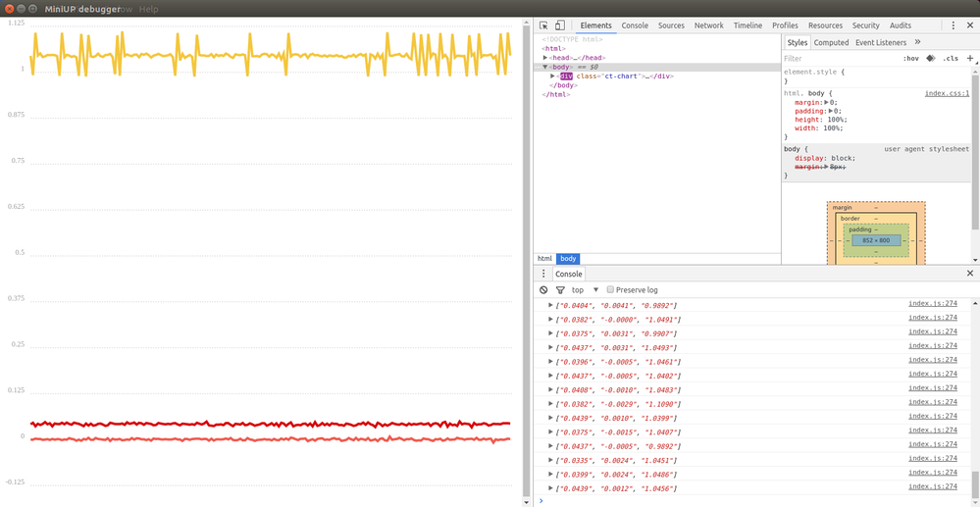The height and width of the screenshot is (507, 980).
Task: Click the element.style rule block
Action: (x=877, y=76)
